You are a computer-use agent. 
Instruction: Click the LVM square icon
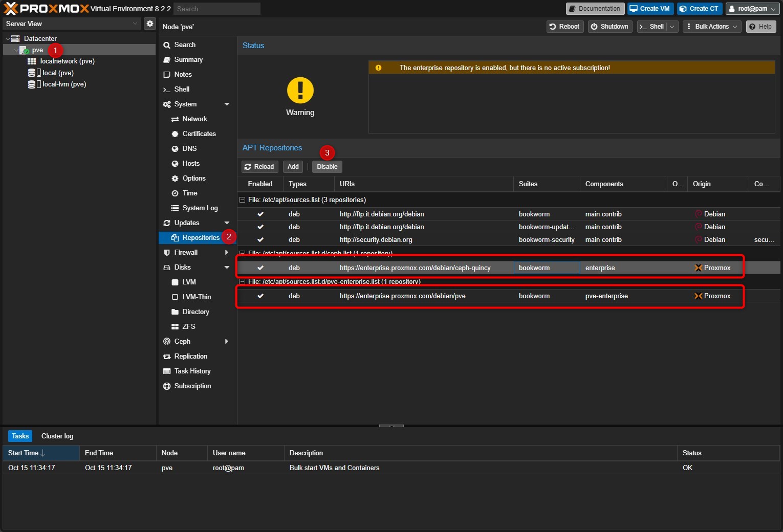[175, 282]
